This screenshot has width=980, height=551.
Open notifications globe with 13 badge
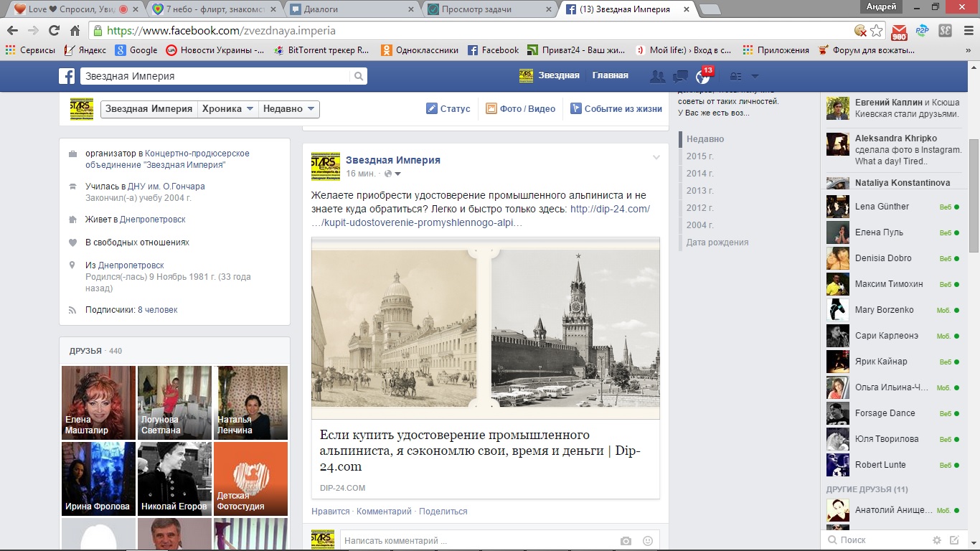point(703,76)
